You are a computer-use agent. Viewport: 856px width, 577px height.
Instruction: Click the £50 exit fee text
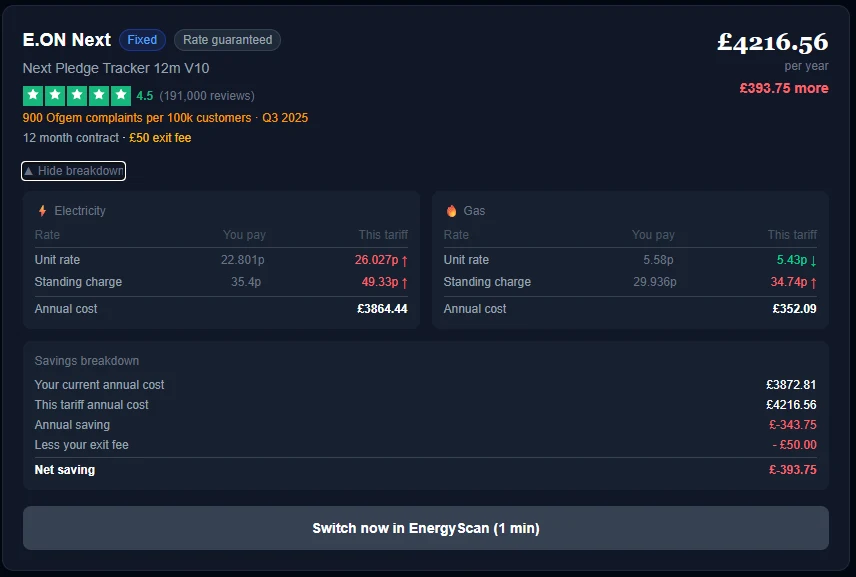160,138
